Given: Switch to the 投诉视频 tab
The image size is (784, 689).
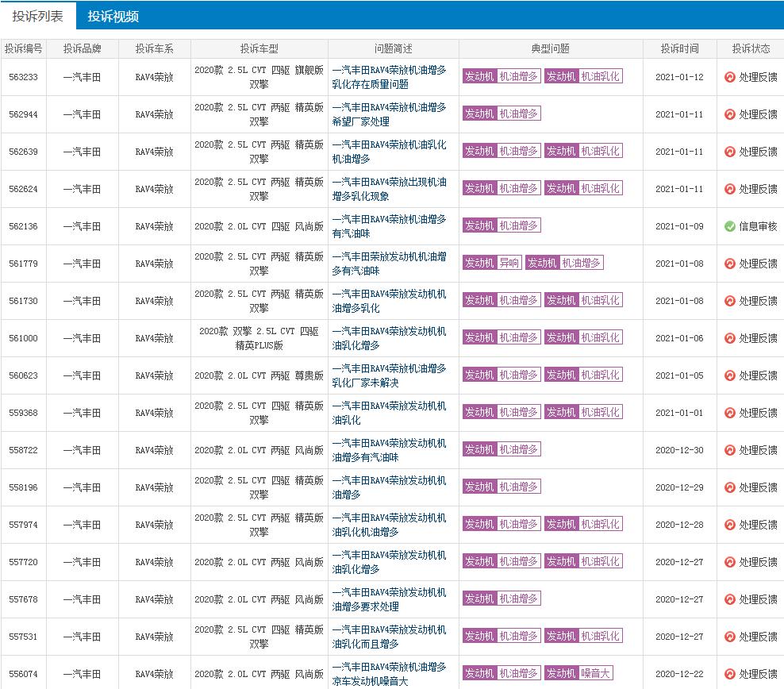Looking at the screenshot, I should 113,16.
